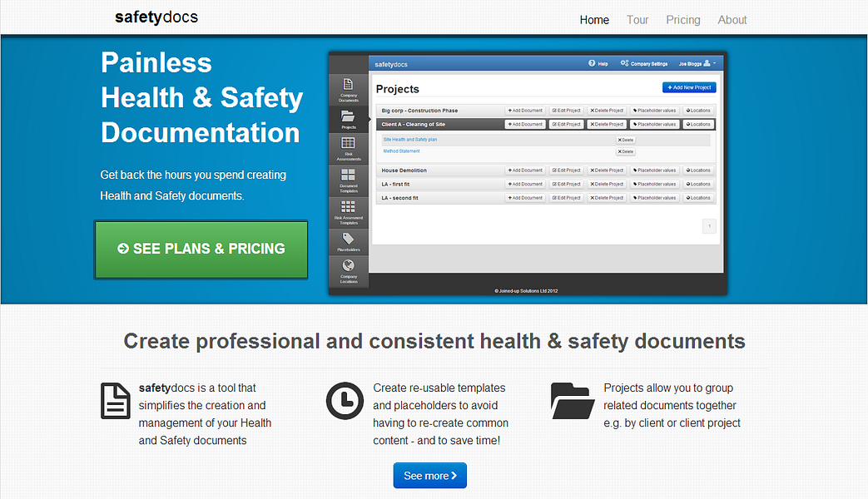Image resolution: width=868 pixels, height=499 pixels.
Task: Click the open folder icon beside Projects text
Action: coord(573,401)
